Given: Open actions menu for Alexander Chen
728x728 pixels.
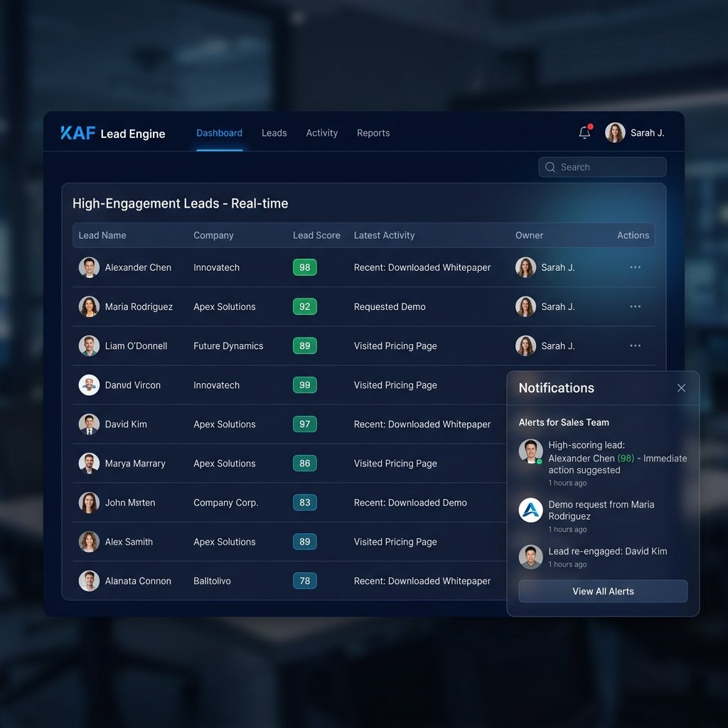Looking at the screenshot, I should click(x=635, y=267).
